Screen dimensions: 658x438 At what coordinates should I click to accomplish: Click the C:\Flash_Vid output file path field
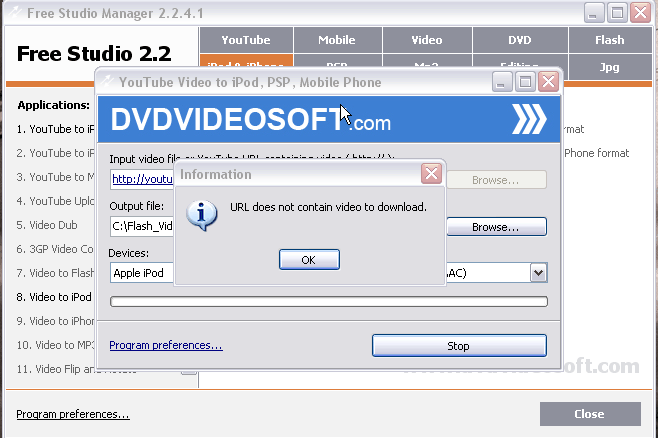[142, 226]
